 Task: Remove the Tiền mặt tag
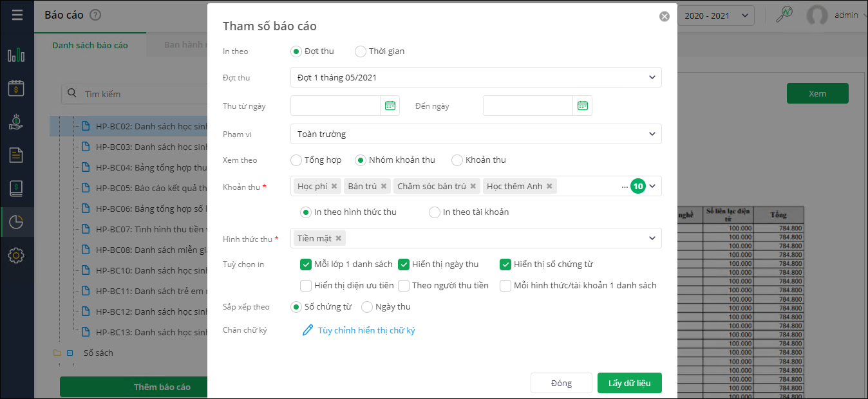(x=339, y=238)
